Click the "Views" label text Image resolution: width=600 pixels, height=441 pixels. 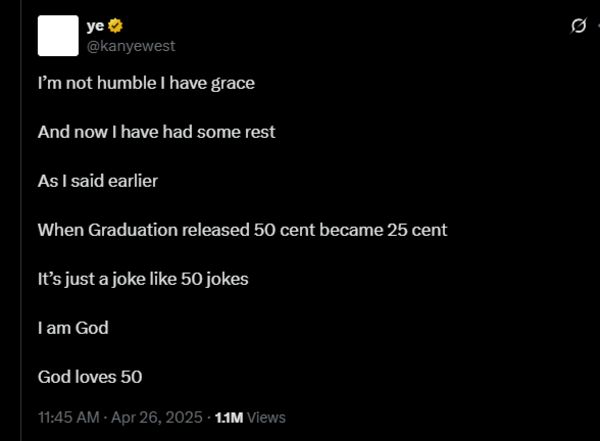[x=266, y=418]
